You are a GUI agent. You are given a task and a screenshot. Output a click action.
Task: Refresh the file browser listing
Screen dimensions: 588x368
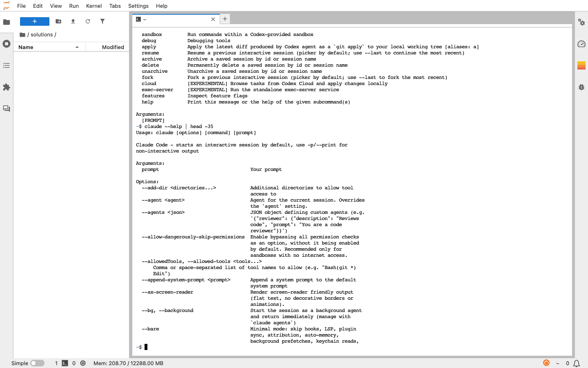(x=88, y=21)
